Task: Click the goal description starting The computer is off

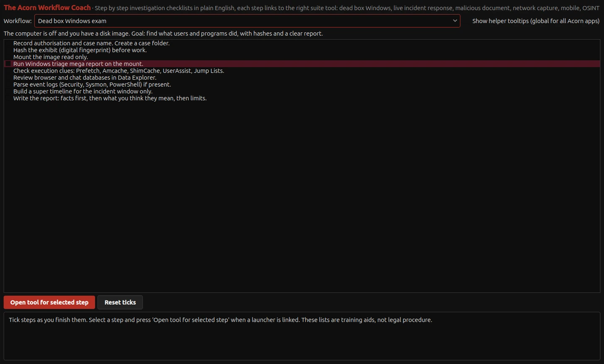Action: point(163,34)
